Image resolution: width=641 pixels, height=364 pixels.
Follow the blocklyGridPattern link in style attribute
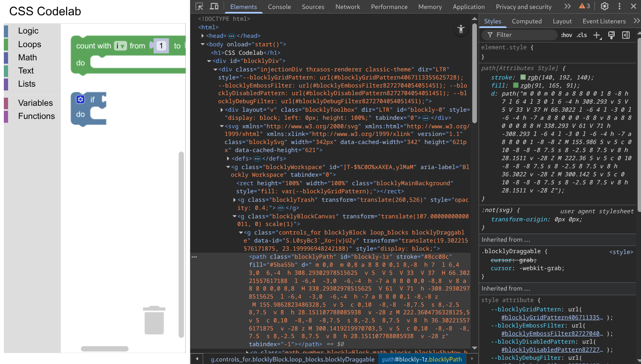click(x=553, y=317)
